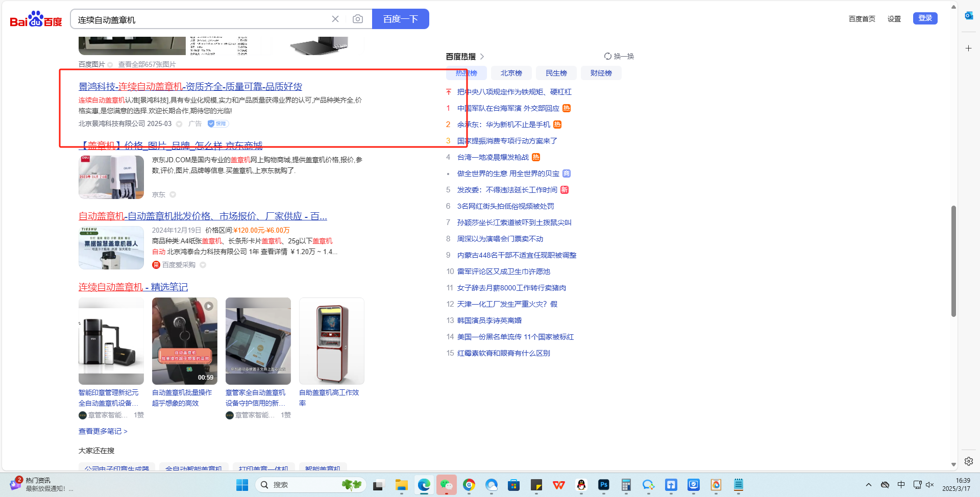Click the Baidu logo

(36, 19)
